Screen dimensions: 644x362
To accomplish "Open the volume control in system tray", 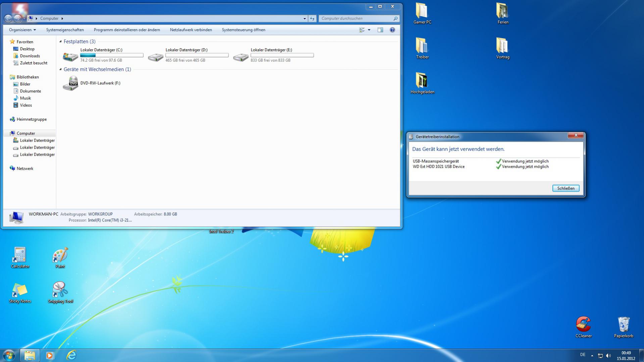I will point(608,356).
